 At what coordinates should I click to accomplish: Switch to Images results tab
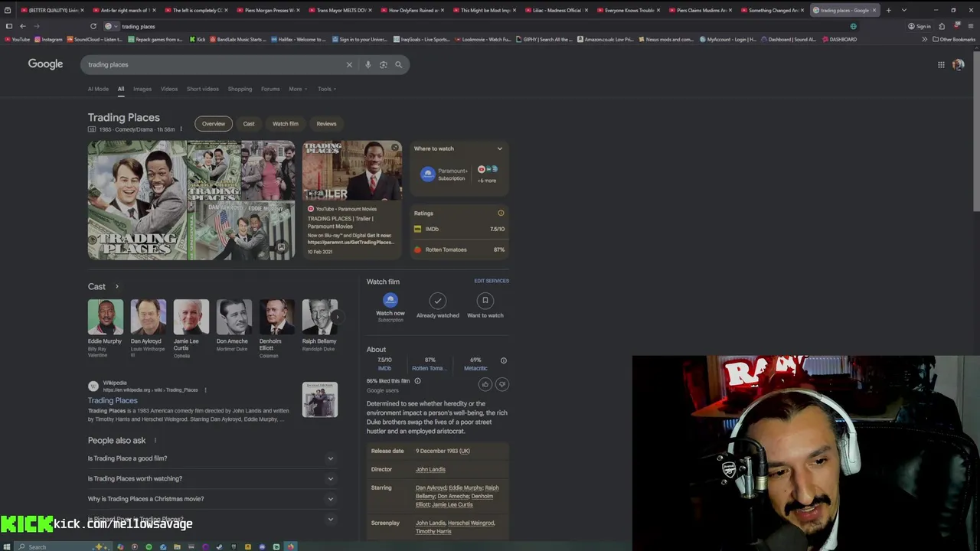(142, 89)
